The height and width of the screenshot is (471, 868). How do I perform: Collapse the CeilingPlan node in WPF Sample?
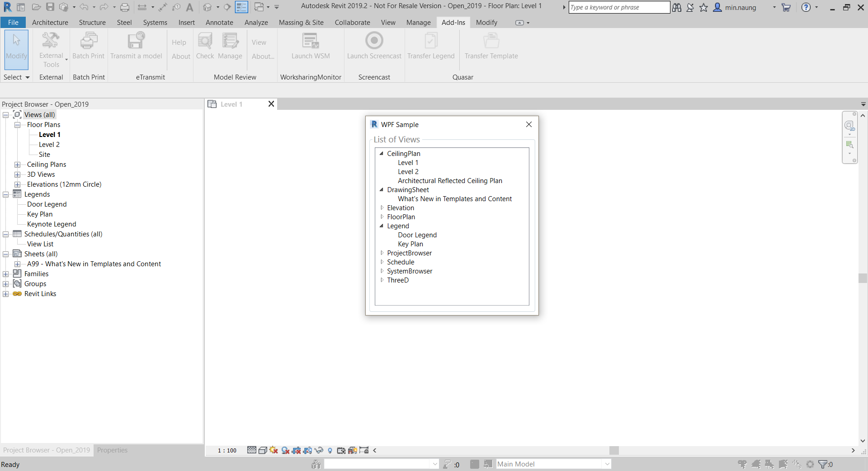(x=382, y=154)
